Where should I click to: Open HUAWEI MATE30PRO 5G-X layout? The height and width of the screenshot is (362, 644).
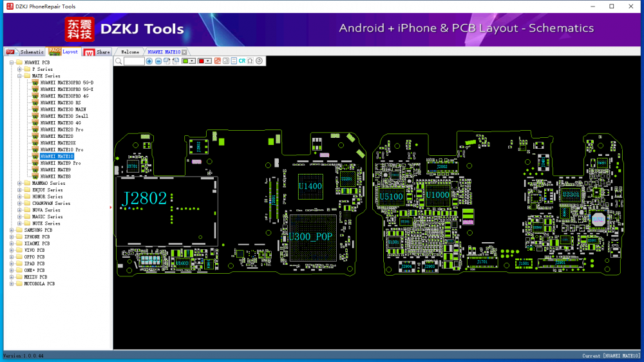pos(66,89)
